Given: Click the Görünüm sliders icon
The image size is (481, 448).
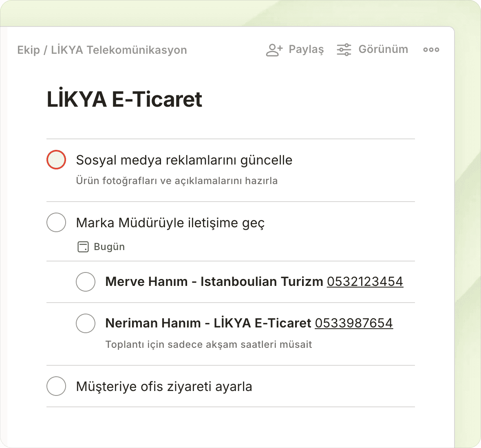Looking at the screenshot, I should tap(344, 50).
